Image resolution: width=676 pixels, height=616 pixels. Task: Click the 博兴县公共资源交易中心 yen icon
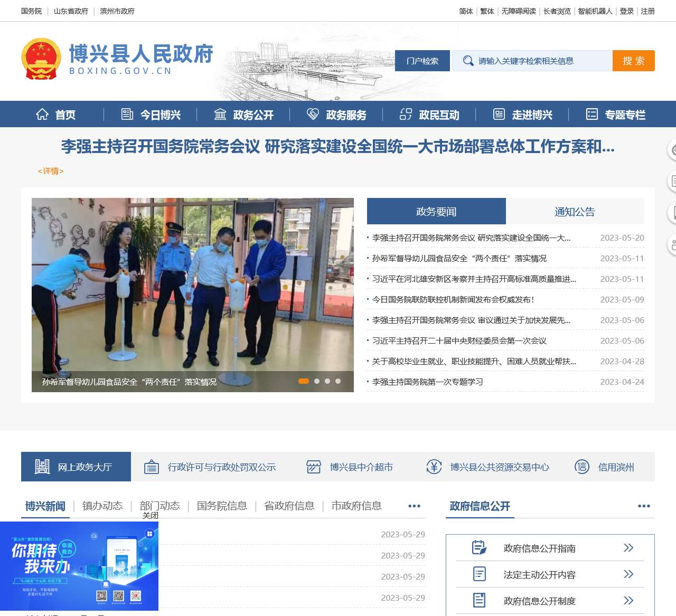point(434,467)
